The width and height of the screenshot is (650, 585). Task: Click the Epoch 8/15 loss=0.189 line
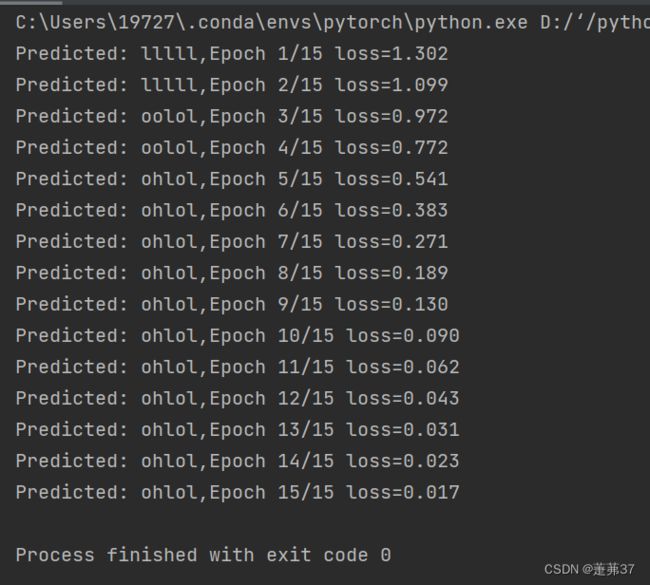pyautogui.click(x=232, y=273)
